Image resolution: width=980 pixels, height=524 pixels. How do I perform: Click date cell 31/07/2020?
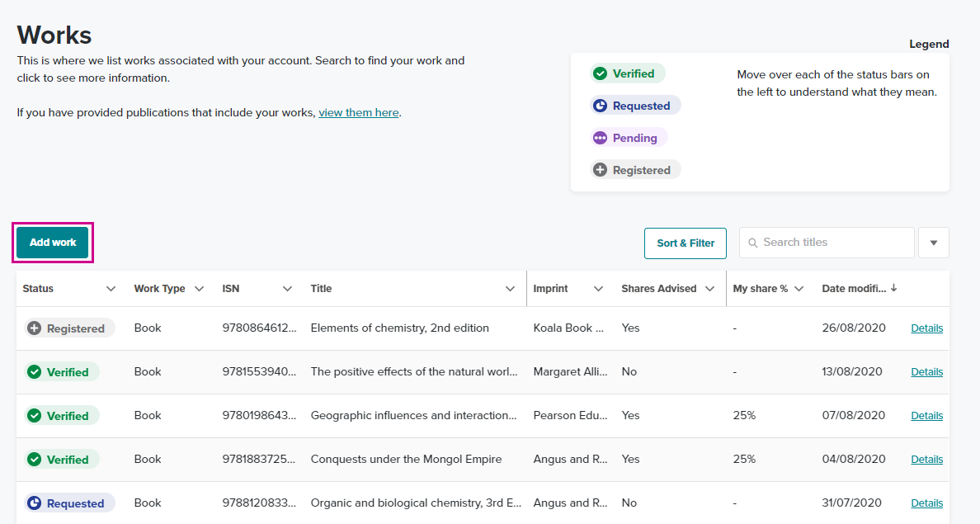(852, 503)
